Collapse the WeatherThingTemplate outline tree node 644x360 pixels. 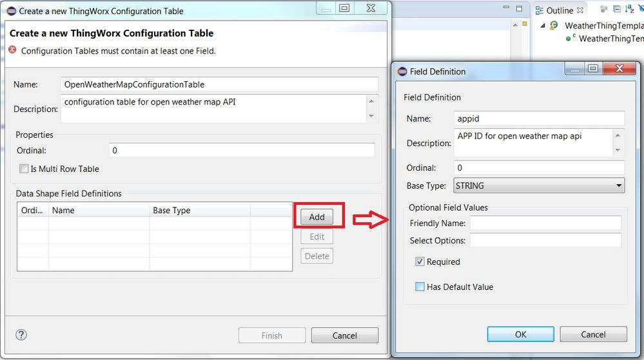point(543,26)
